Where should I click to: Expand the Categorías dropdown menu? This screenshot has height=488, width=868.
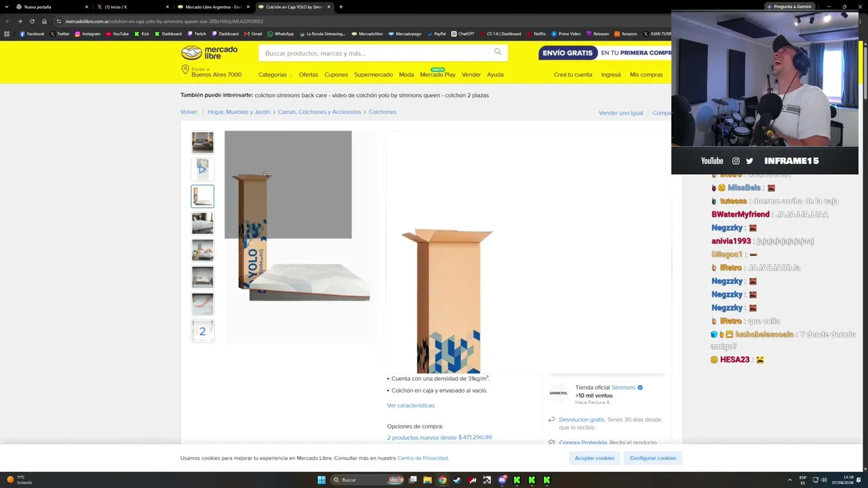click(275, 75)
